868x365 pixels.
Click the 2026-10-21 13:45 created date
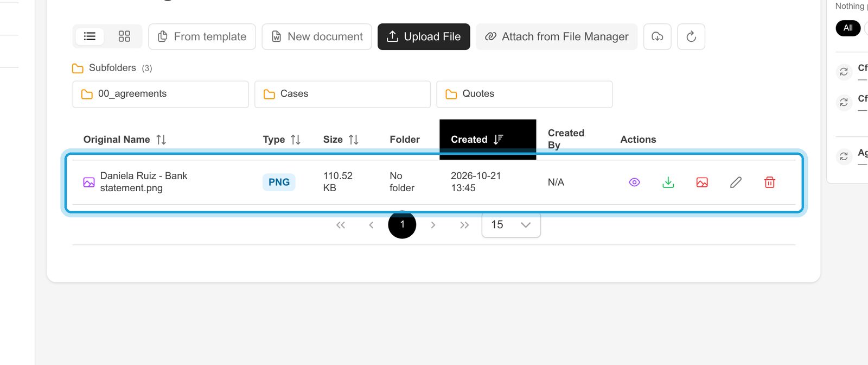(476, 182)
